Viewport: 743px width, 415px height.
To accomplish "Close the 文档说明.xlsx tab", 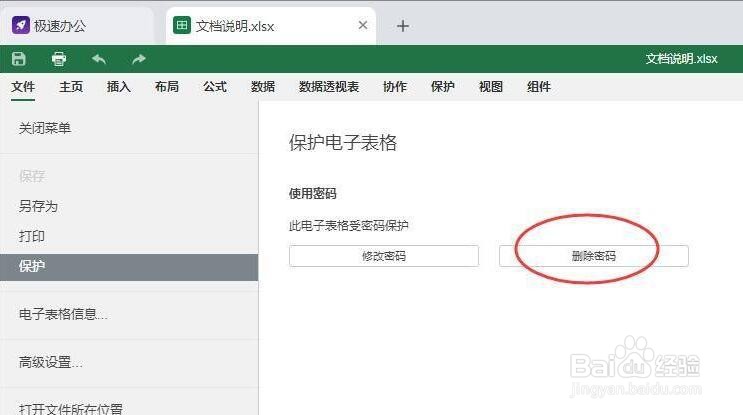I will click(x=363, y=25).
